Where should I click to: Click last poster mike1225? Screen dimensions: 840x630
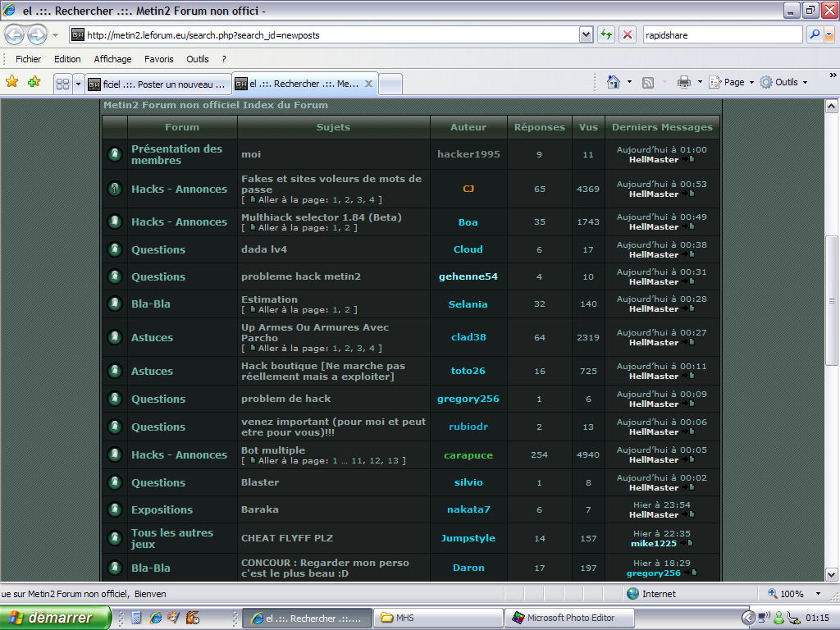pyautogui.click(x=654, y=543)
